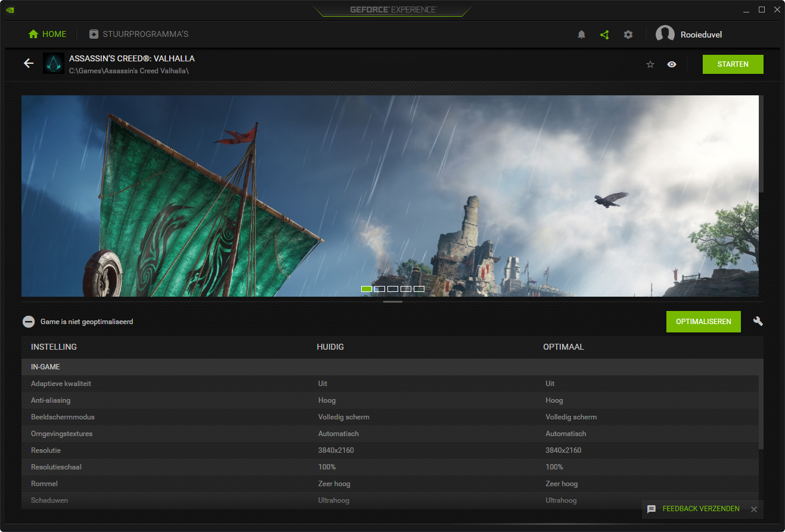Screen dimensions: 785x532
Task: Select the Omgevingstextures row label
Action: 61,434
